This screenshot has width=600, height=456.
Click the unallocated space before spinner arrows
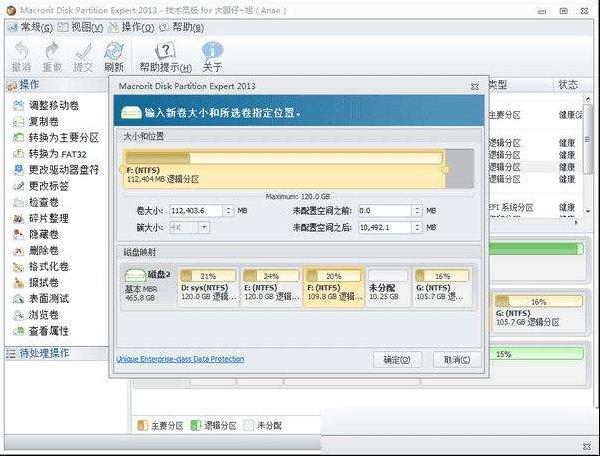click(x=417, y=210)
